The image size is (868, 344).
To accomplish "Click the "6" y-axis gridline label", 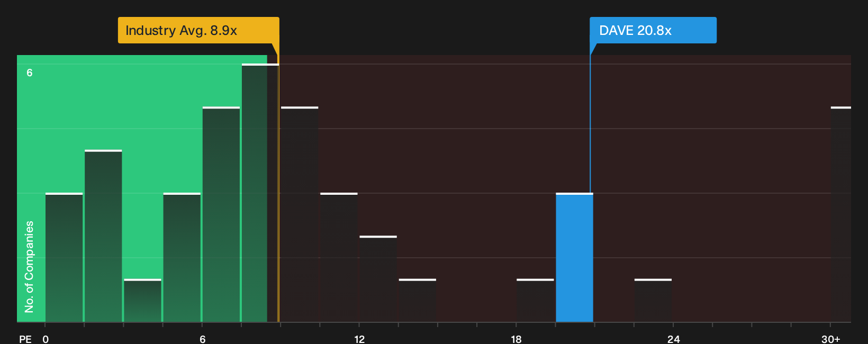I will click(x=30, y=73).
